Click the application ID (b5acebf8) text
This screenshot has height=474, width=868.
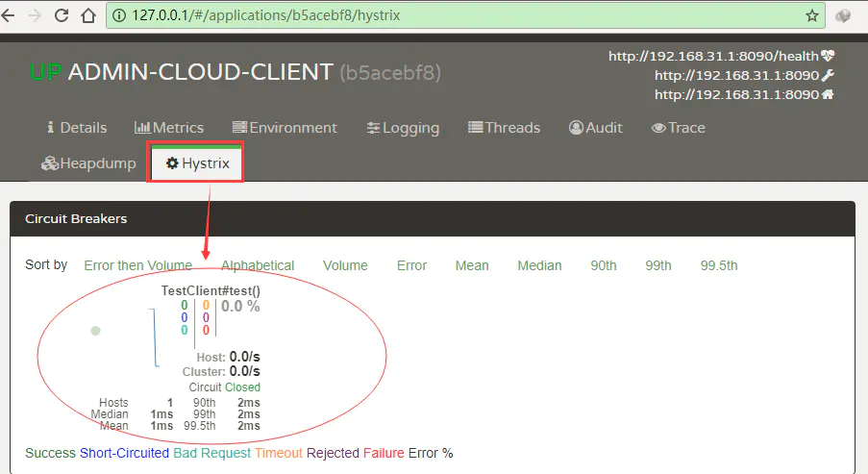click(390, 72)
